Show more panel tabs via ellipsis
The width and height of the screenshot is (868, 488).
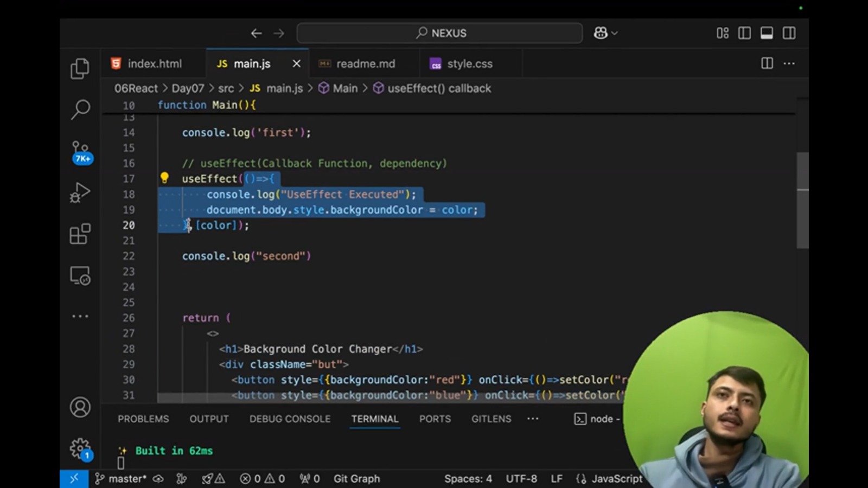(533, 419)
